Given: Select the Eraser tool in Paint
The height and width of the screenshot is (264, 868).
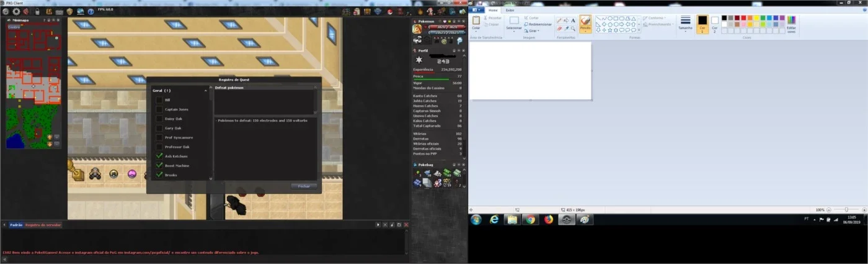Looking at the screenshot, I should coord(559,29).
